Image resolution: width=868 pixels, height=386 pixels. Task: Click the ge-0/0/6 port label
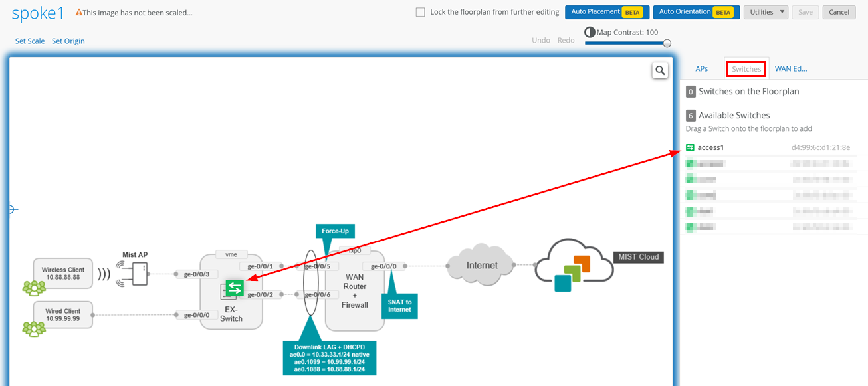(x=317, y=294)
